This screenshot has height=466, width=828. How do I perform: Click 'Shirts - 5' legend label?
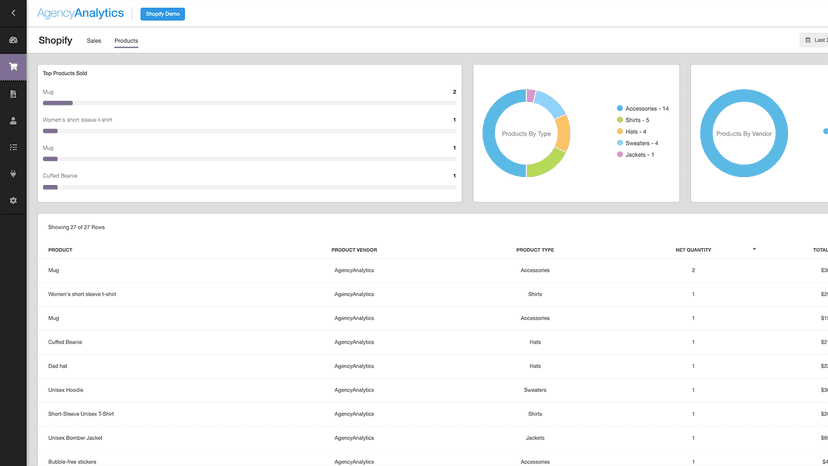637,120
